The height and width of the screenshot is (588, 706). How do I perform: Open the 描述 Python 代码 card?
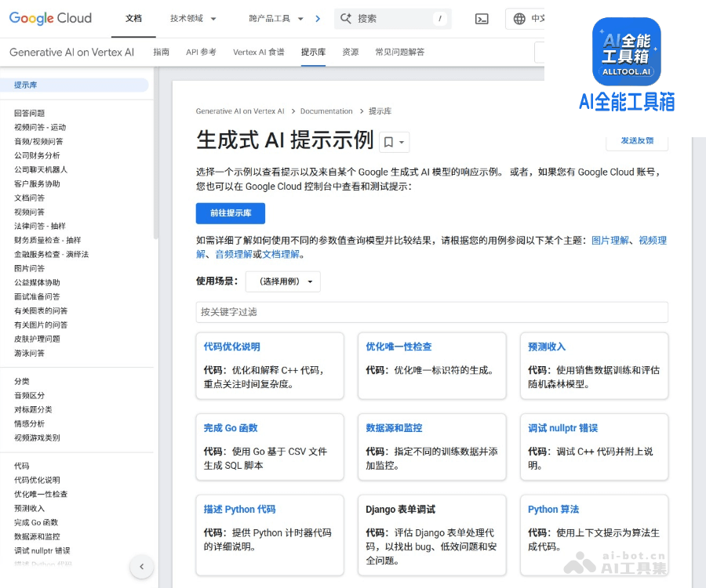(x=270, y=535)
